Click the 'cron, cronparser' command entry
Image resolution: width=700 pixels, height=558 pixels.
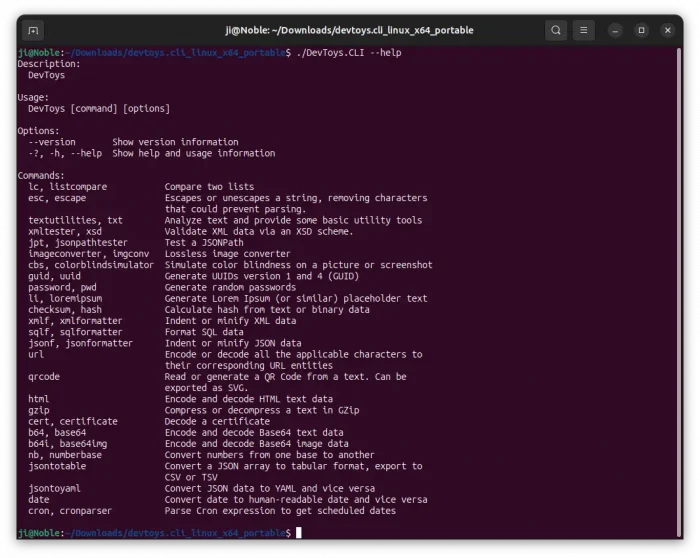70,511
